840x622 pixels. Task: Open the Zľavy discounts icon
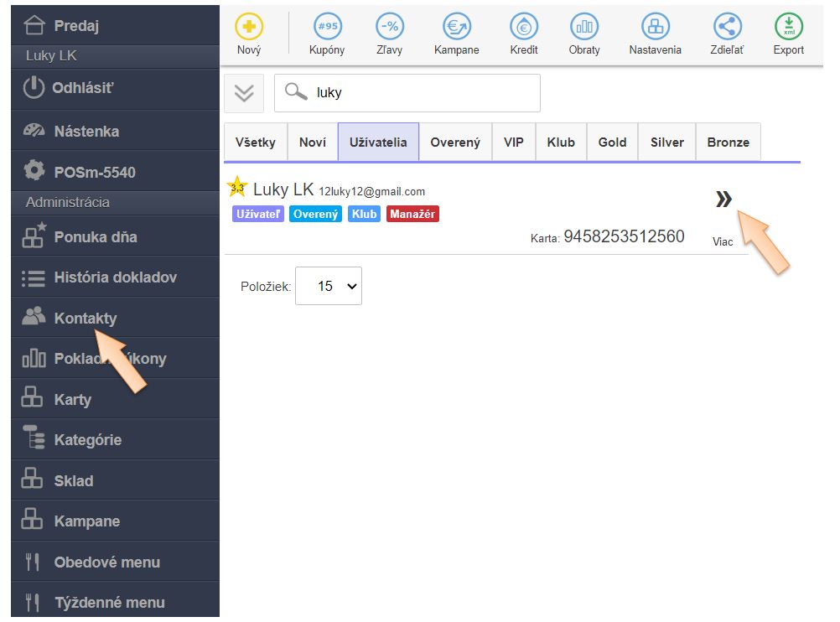[389, 27]
